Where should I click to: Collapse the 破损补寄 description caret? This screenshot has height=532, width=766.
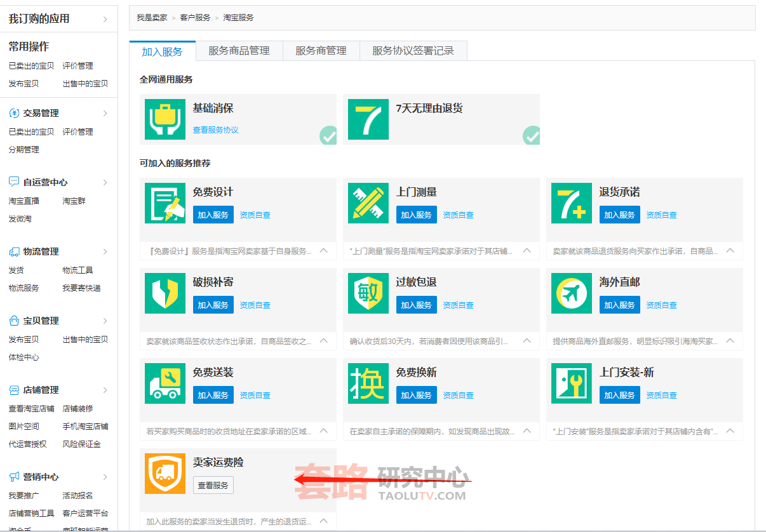pyautogui.click(x=324, y=341)
